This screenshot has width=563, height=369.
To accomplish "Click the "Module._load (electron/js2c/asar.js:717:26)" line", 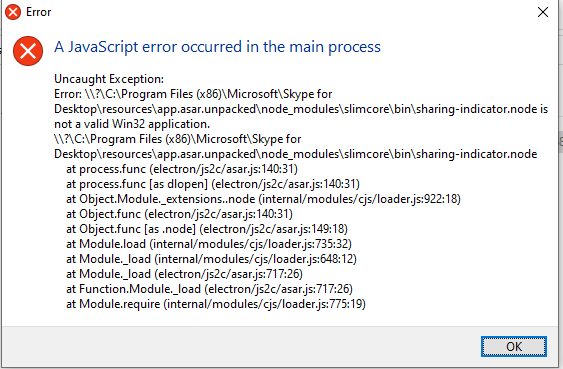I will click(184, 274).
